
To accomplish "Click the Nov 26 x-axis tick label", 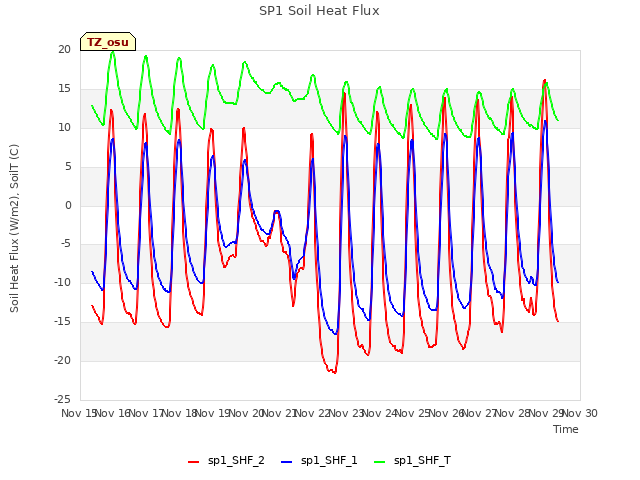I will click(447, 413).
